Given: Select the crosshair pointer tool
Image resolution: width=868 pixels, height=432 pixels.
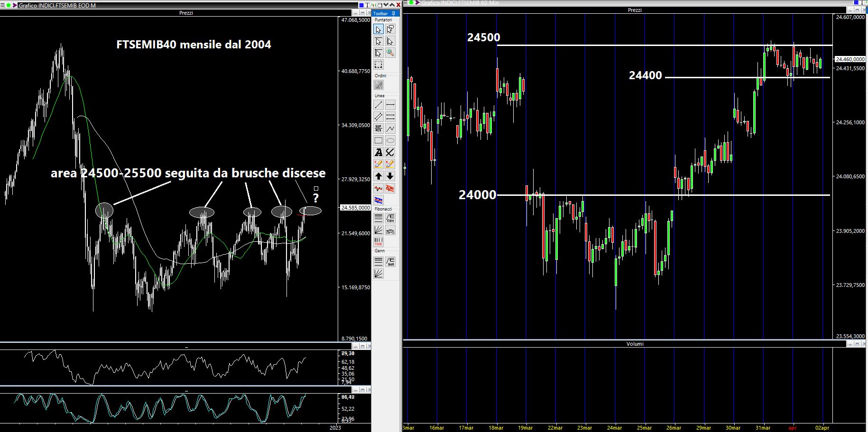Looking at the screenshot, I should 378,53.
